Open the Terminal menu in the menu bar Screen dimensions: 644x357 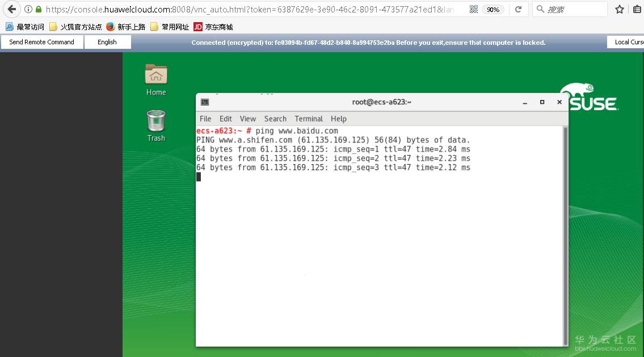coord(309,119)
